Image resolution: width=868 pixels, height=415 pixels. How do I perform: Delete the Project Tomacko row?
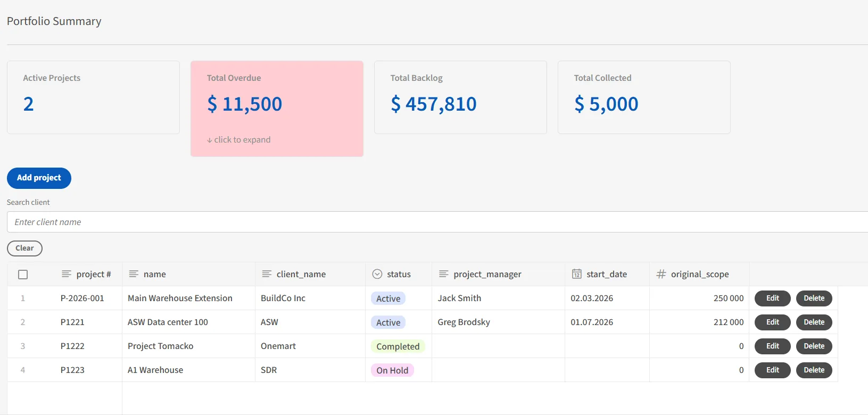pyautogui.click(x=814, y=346)
